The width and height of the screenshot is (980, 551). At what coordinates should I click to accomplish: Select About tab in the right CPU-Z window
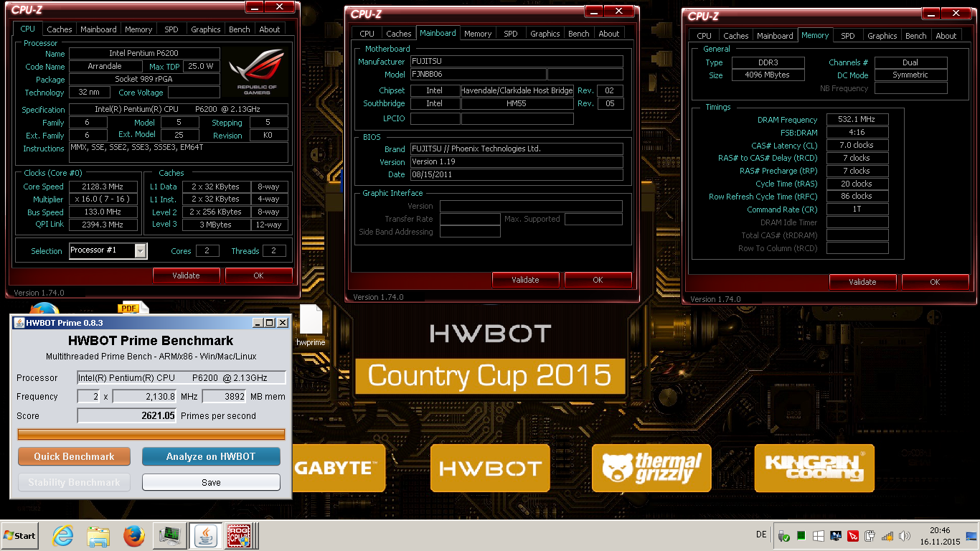point(946,36)
